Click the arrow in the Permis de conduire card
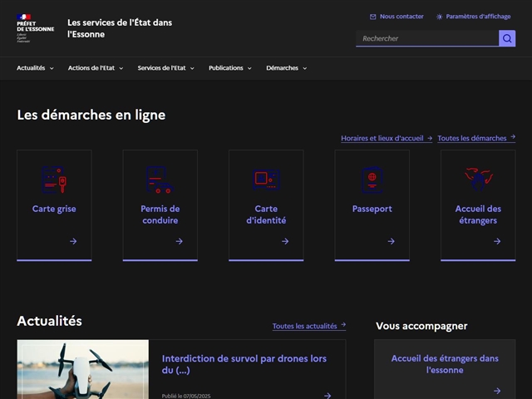The height and width of the screenshot is (399, 532). tap(180, 241)
